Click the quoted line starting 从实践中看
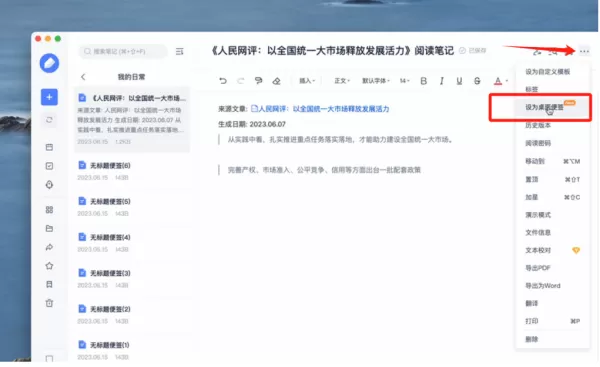The width and height of the screenshot is (600, 367). coord(340,140)
